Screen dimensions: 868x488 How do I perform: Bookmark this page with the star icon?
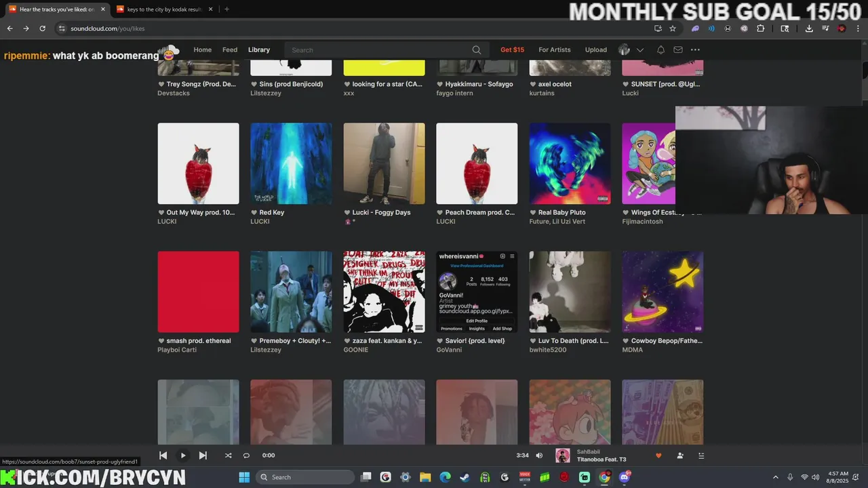[673, 28]
